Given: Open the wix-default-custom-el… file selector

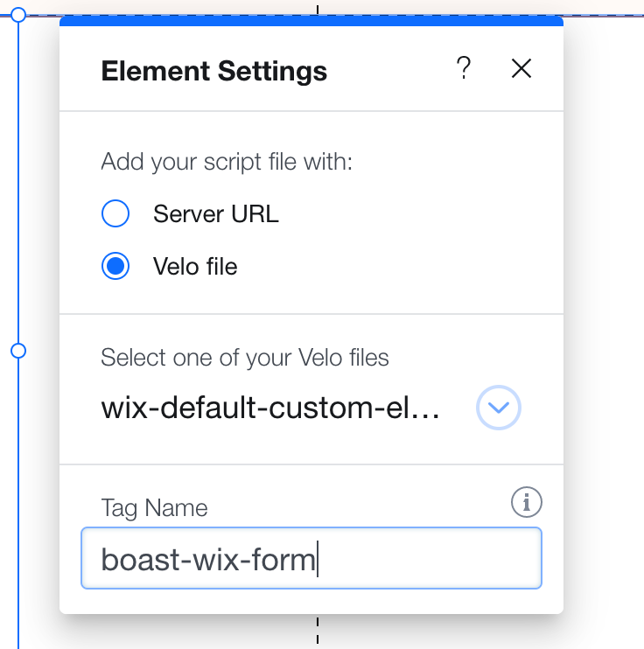Looking at the screenshot, I should point(269,408).
